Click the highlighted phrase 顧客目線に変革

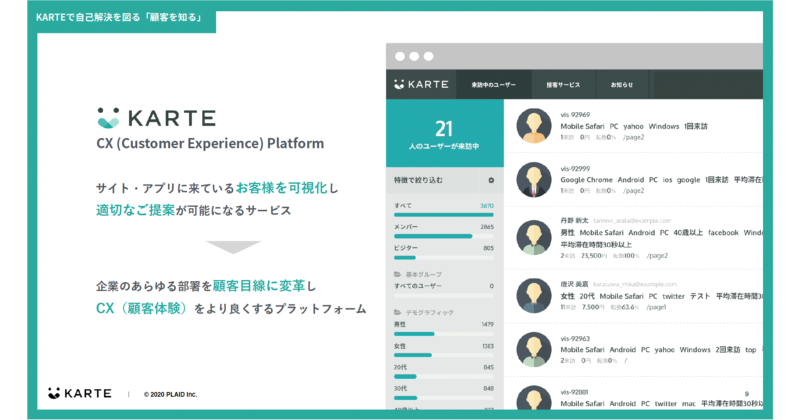(x=258, y=286)
